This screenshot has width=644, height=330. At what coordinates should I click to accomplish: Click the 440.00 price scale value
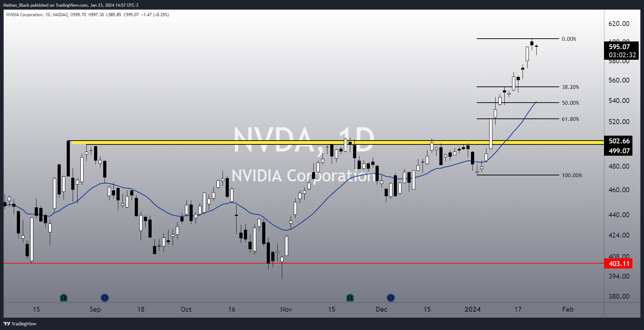(x=619, y=215)
